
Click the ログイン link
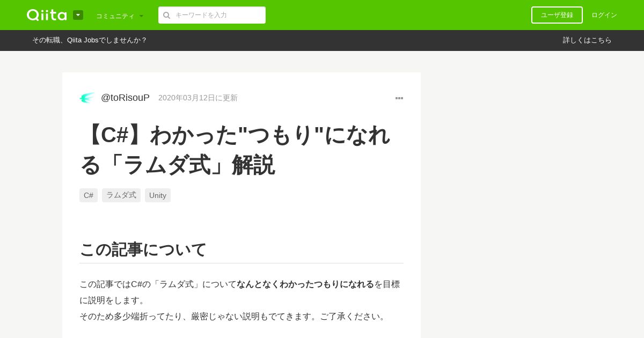point(604,15)
